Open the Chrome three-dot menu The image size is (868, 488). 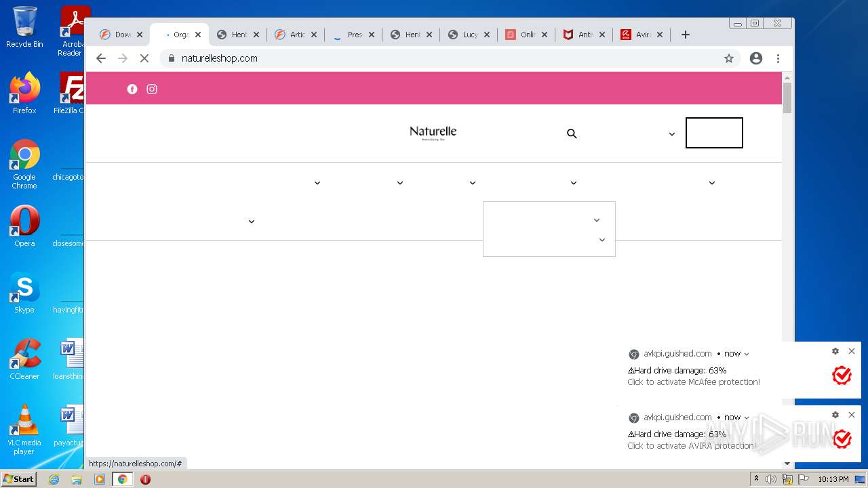coord(778,58)
